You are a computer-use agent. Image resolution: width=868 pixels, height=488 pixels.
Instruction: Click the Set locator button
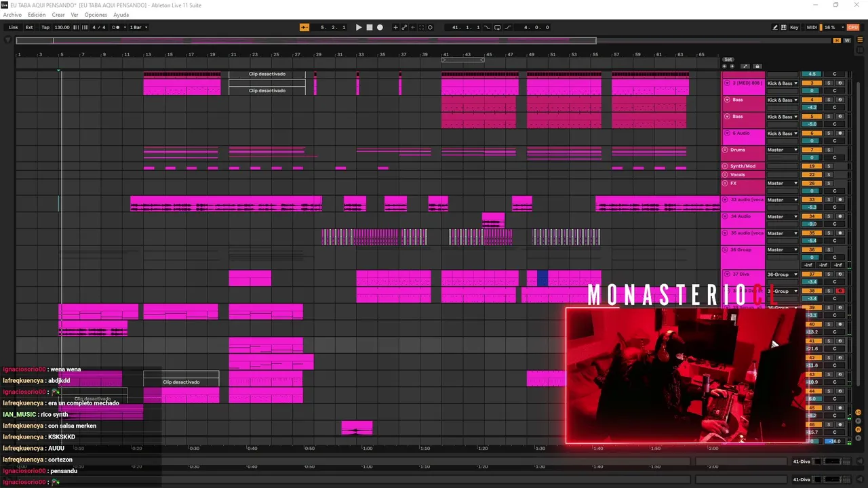728,60
